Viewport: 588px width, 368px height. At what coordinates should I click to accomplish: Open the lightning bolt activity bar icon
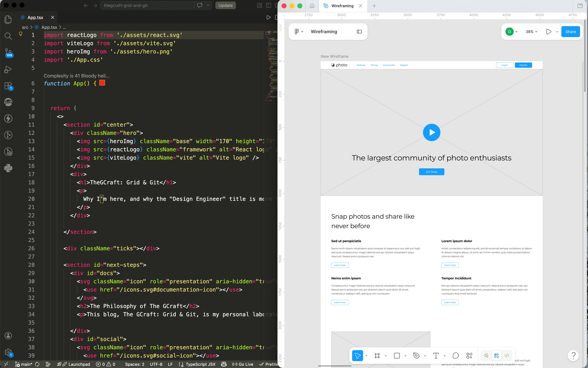tap(8, 119)
